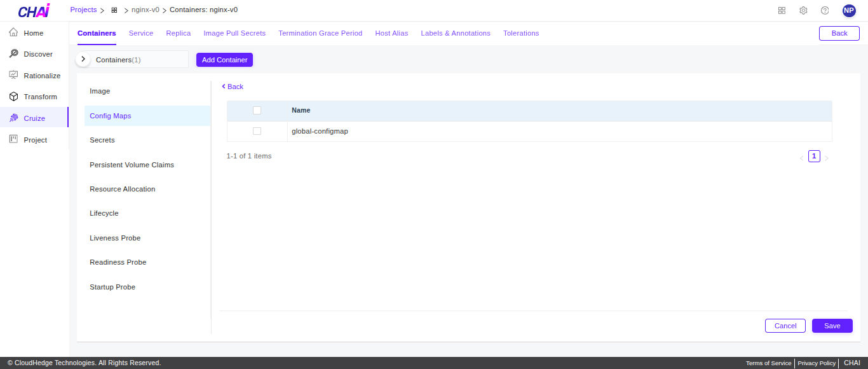Click the next page chevron
Image resolution: width=868 pixels, height=369 pixels.
pyautogui.click(x=826, y=156)
